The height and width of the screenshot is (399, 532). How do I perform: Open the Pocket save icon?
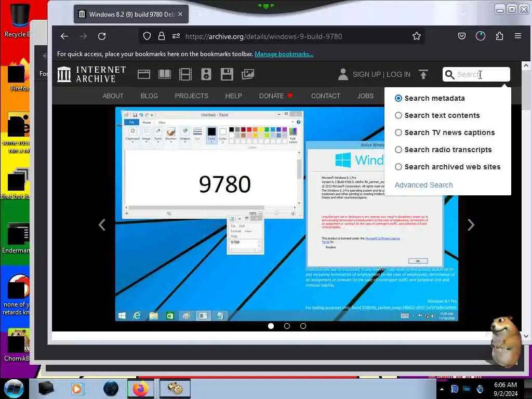(x=462, y=36)
